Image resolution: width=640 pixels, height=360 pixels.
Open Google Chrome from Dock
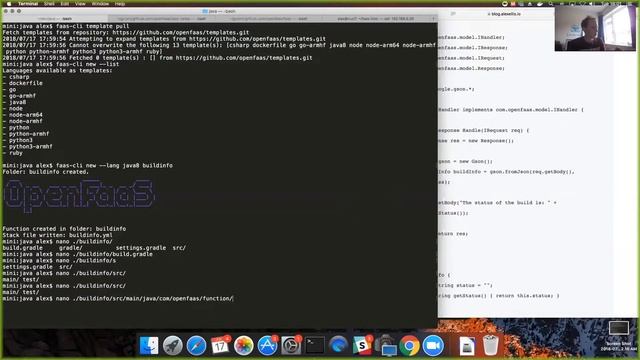[409, 346]
